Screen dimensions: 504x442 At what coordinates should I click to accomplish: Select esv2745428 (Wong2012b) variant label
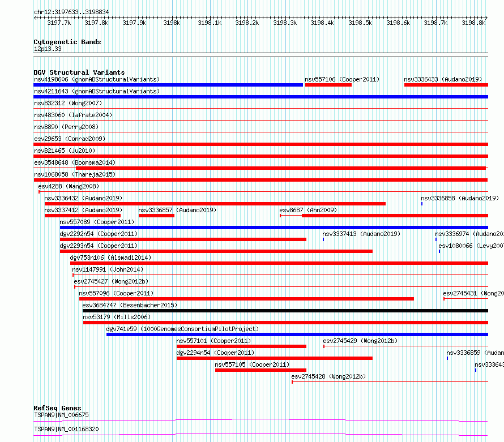328,376
